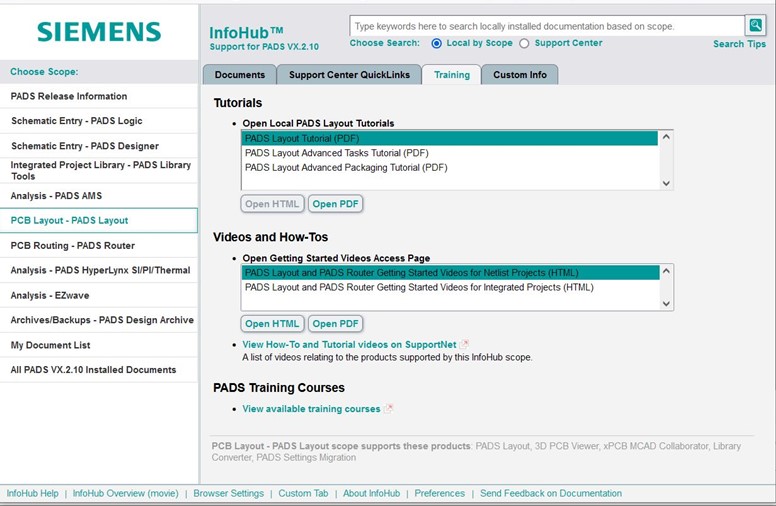Click tutorials list scroll down arrow

coord(666,183)
